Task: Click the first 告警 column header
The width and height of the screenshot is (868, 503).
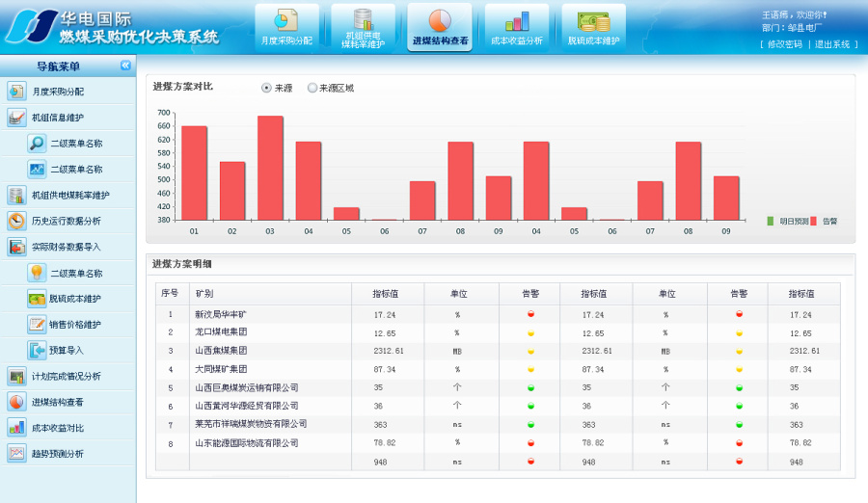Action: point(530,294)
